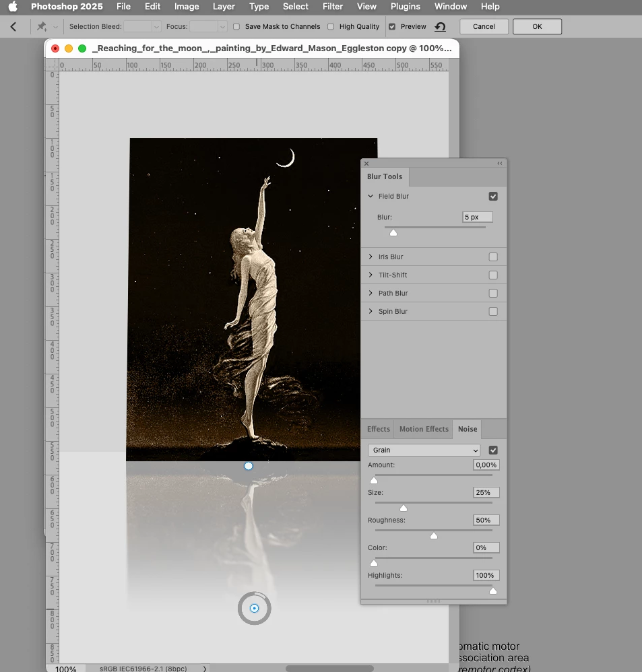Click the sRGB IEC61966-2.1 status text

[x=143, y=669]
